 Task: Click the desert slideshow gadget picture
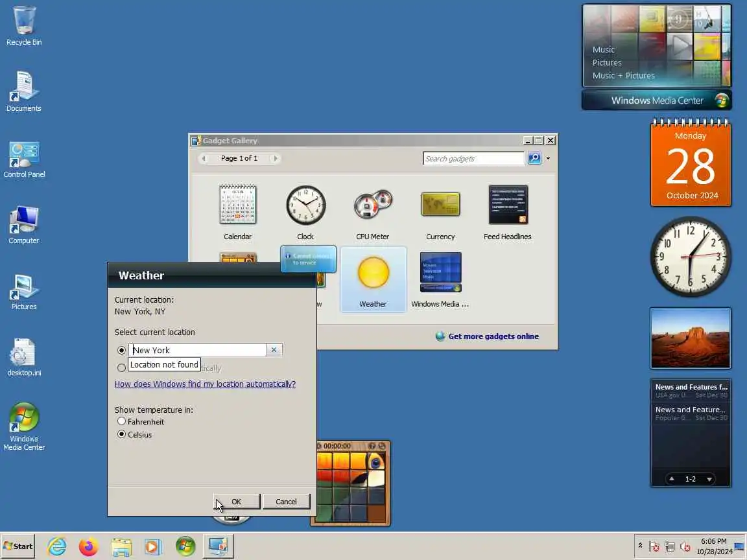click(x=691, y=338)
